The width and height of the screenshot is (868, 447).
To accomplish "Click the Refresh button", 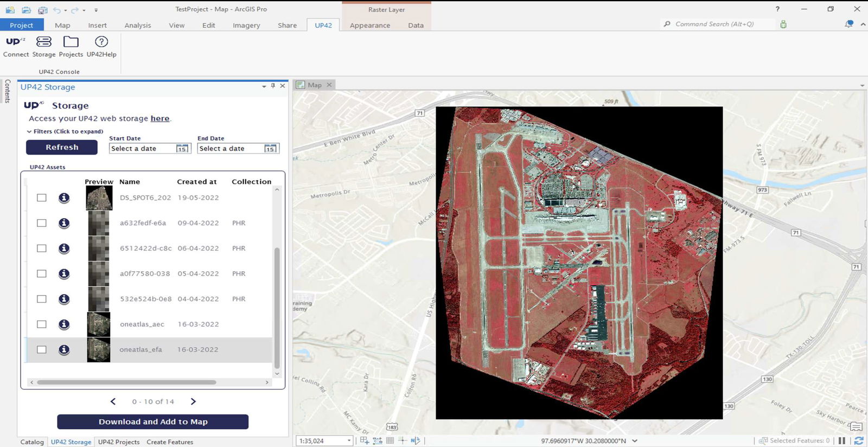I will (62, 147).
